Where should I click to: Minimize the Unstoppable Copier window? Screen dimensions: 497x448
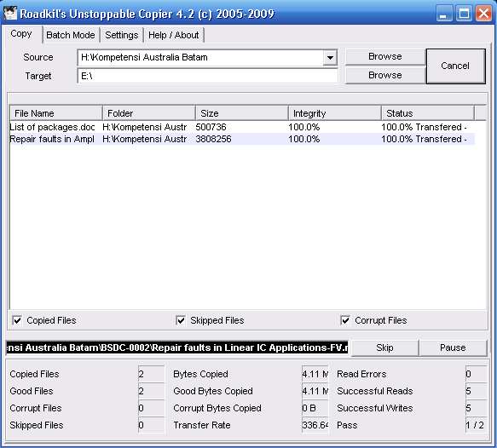pyautogui.click(x=444, y=14)
